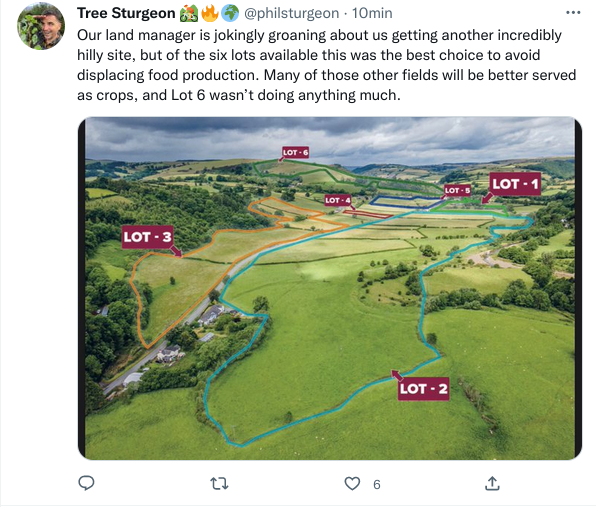Viewport: 596px width, 507px height.
Task: Open the 10min timestamp link
Action: (372, 13)
